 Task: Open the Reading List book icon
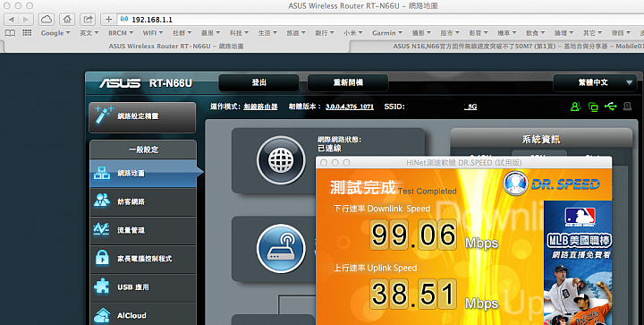click(10, 33)
